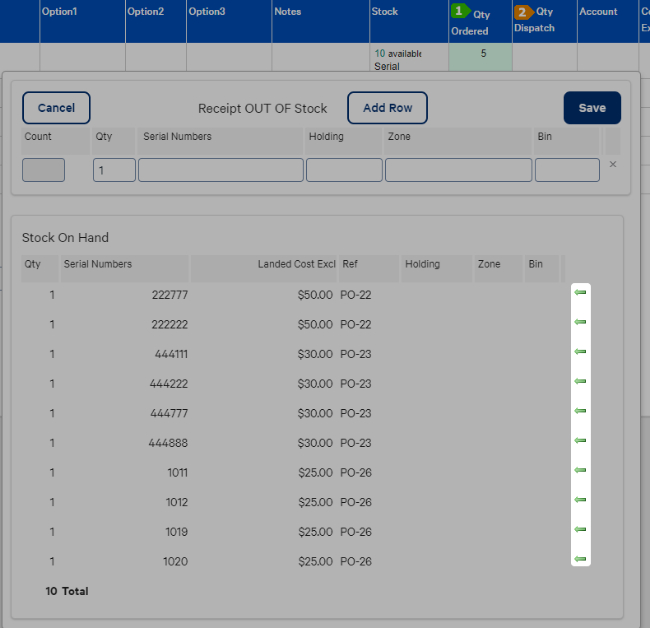The width and height of the screenshot is (650, 628).
Task: Pick serial 444111 using its green arrow
Action: (580, 352)
